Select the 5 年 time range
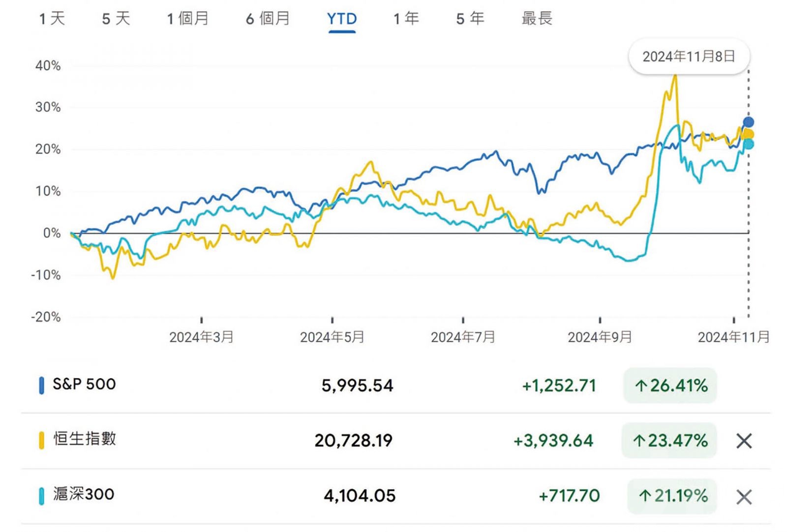This screenshot has width=787, height=532. pyautogui.click(x=470, y=19)
